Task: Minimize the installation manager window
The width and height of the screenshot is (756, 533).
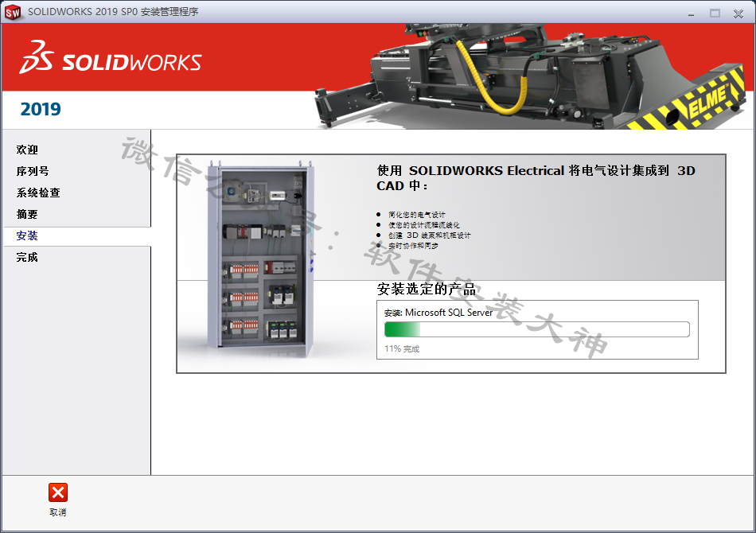Action: tap(691, 14)
